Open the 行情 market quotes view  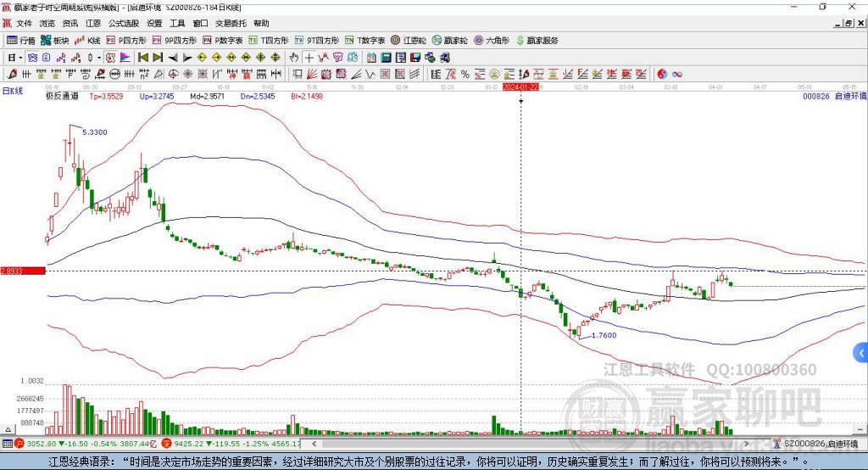click(20, 41)
